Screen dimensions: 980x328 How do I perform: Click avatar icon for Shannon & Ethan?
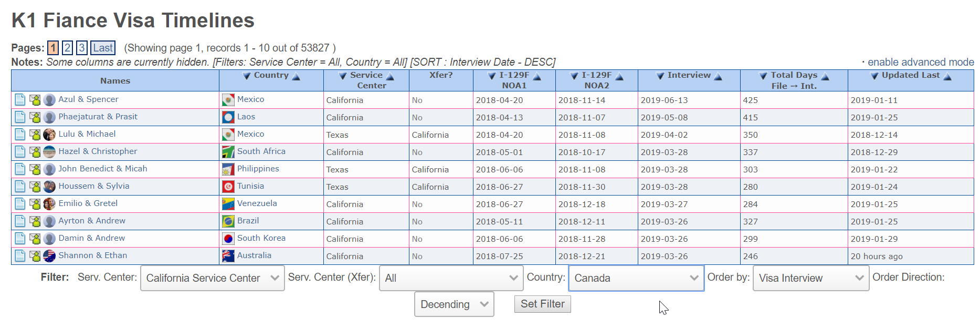(x=49, y=256)
